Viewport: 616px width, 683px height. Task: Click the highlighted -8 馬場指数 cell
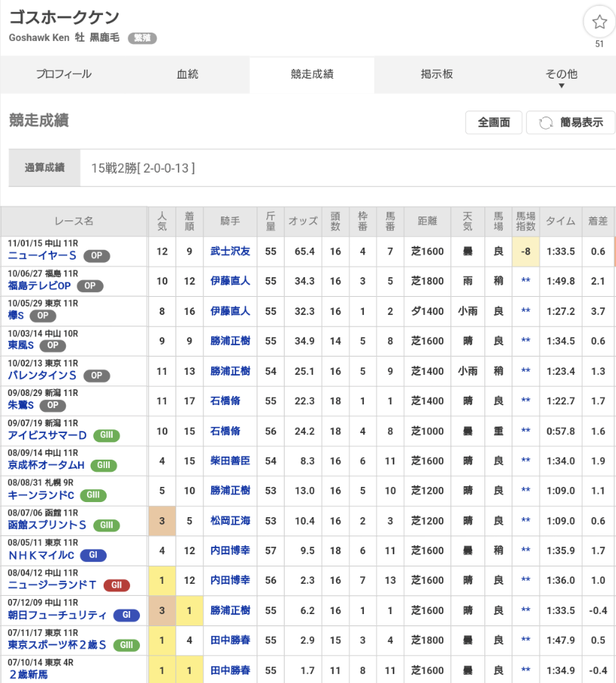click(525, 251)
